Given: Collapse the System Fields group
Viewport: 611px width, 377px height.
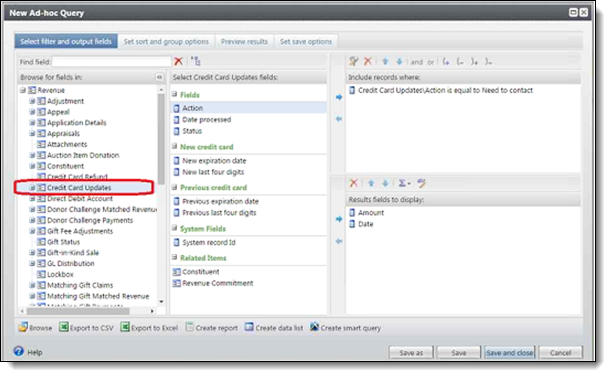Looking at the screenshot, I should coord(174,228).
